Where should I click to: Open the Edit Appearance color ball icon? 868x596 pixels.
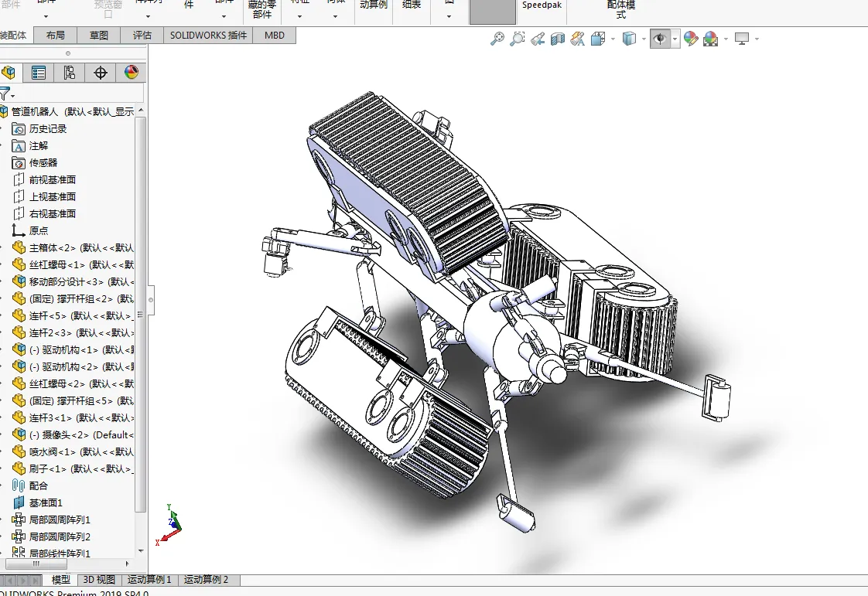[x=691, y=39]
